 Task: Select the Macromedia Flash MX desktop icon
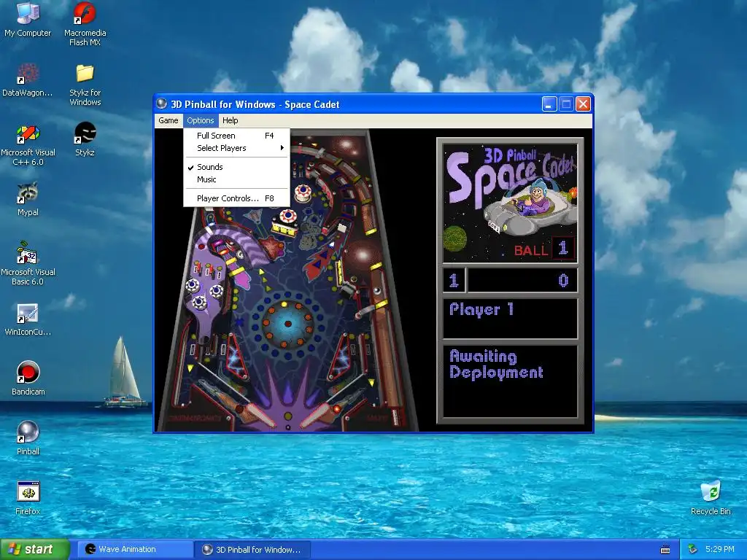coord(85,24)
